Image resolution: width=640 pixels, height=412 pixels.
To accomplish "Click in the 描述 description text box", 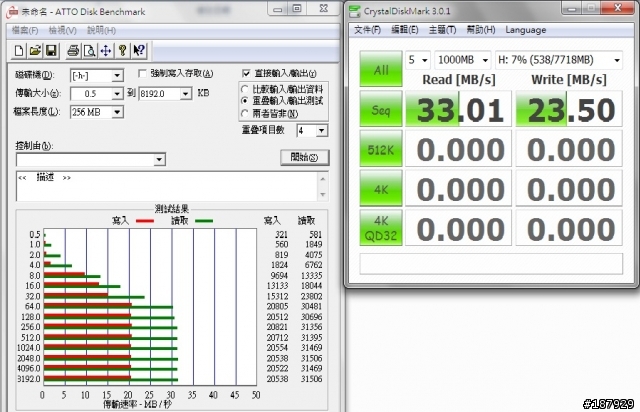I will 167,187.
